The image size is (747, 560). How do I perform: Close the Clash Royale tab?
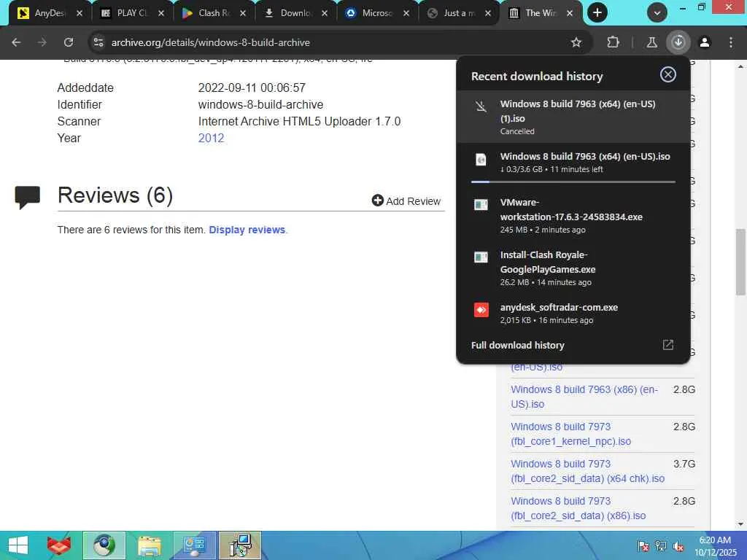pos(243,13)
